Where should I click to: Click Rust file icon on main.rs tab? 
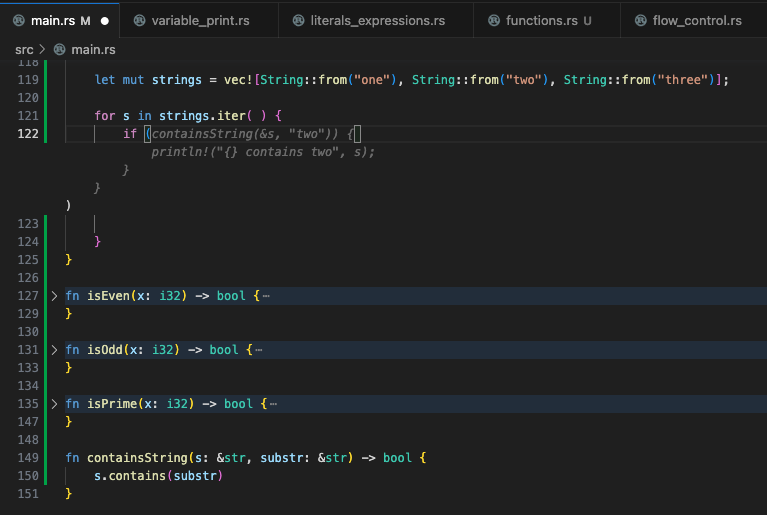coord(19,21)
